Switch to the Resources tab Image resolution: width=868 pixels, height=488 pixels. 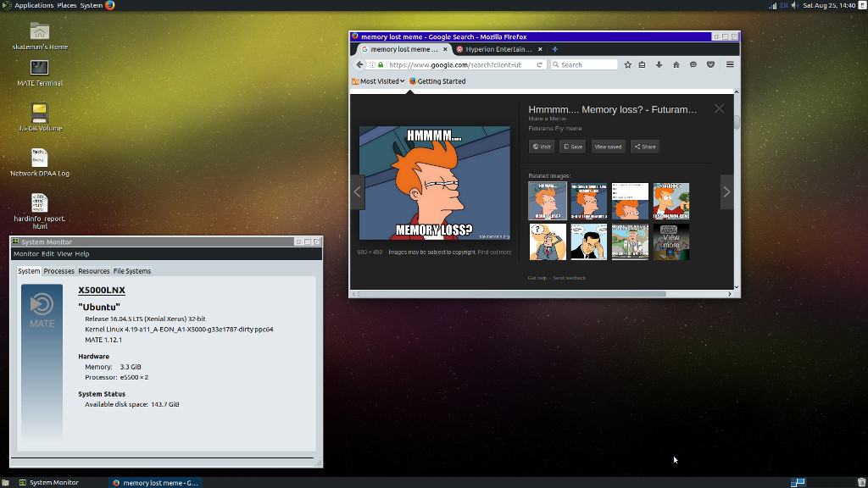coord(93,271)
